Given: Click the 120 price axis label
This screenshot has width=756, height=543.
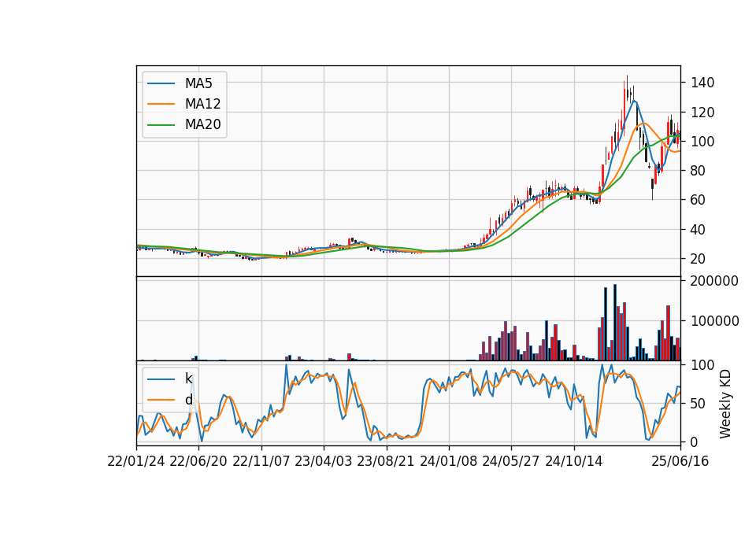Looking at the screenshot, I should (x=702, y=113).
